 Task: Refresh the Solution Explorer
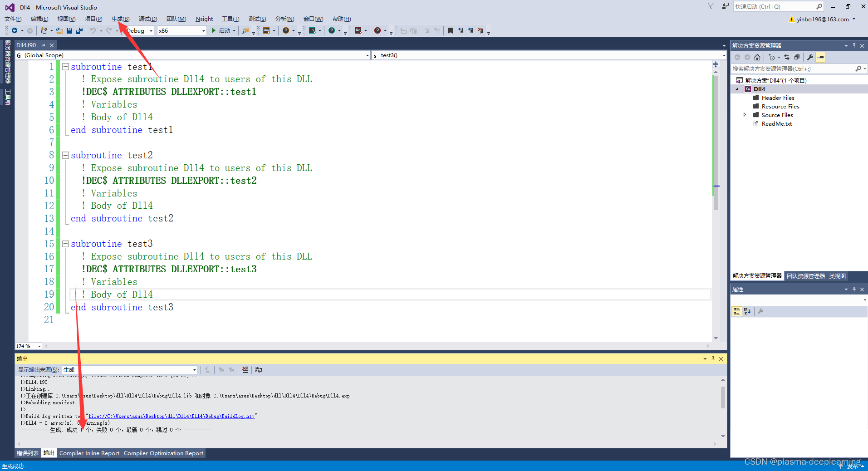(x=786, y=57)
